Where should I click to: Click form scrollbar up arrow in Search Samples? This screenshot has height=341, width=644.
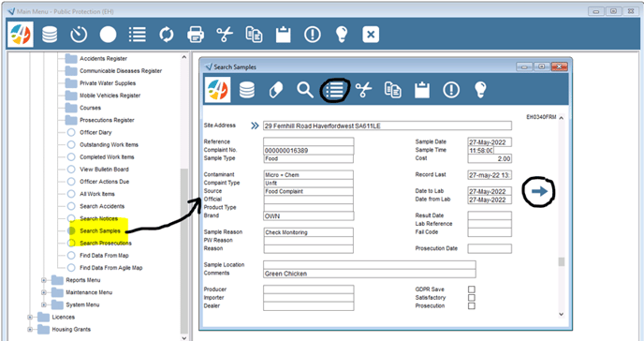coord(561,118)
